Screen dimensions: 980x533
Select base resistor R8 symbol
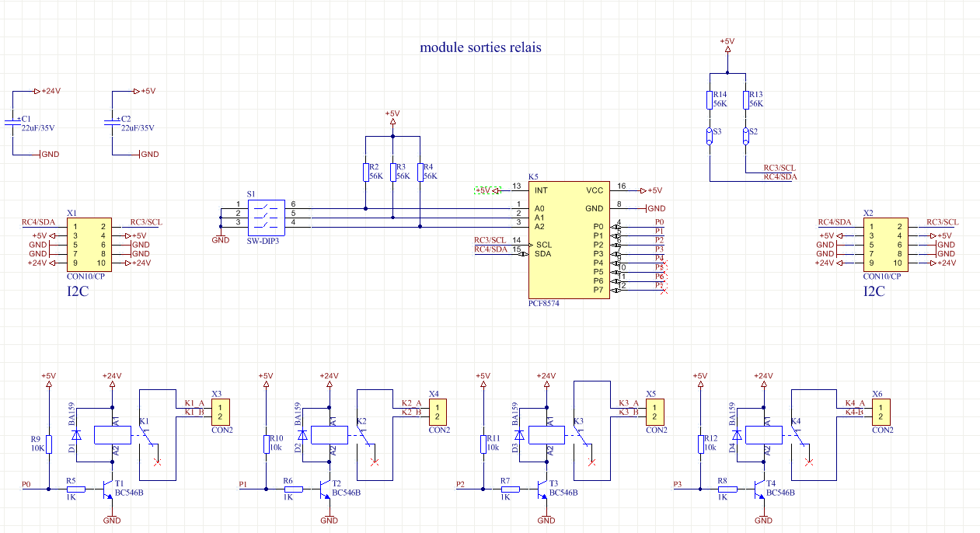728,489
